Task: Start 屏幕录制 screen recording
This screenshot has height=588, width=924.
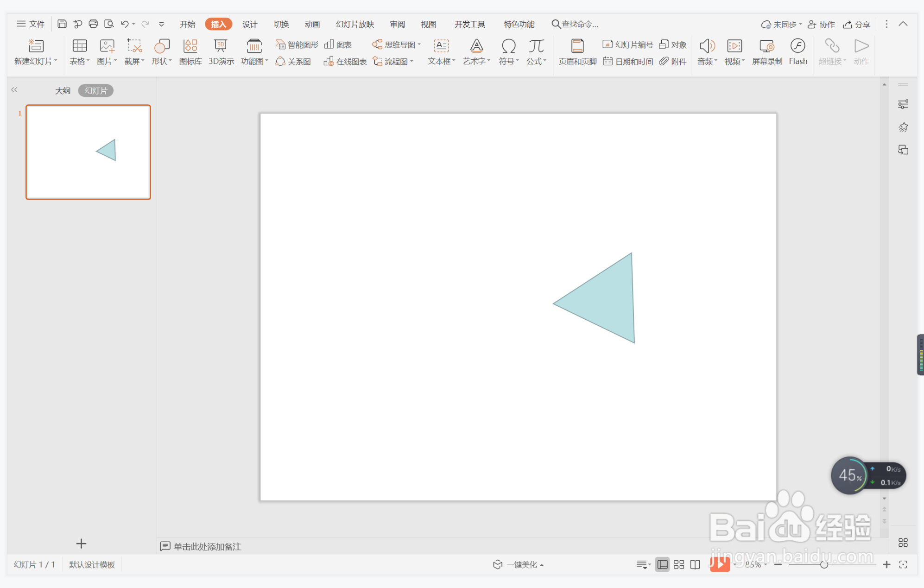Action: coord(766,51)
